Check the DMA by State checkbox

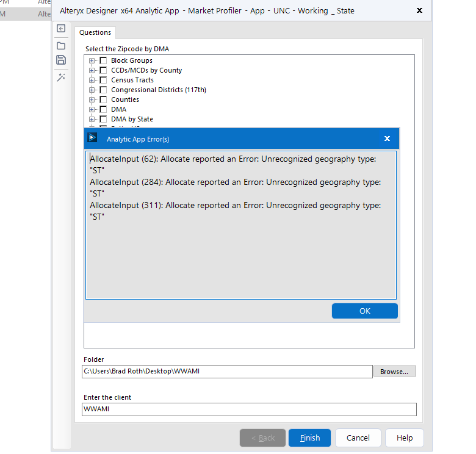[x=103, y=119]
